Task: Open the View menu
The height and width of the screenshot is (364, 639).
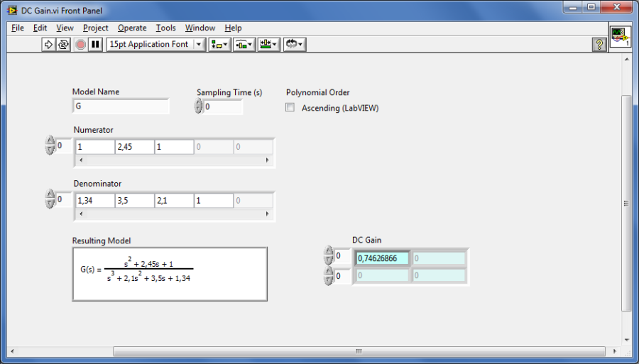Action: pyautogui.click(x=65, y=28)
